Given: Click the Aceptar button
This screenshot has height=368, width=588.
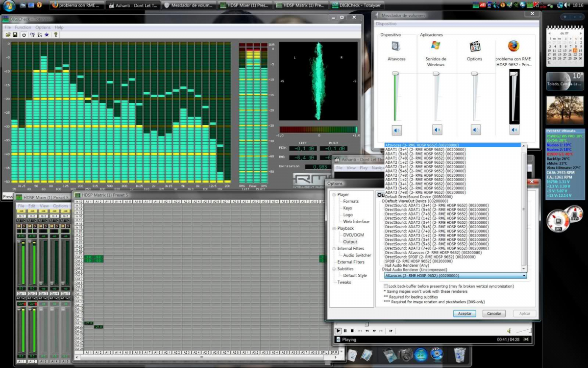Looking at the screenshot, I should click(465, 314).
